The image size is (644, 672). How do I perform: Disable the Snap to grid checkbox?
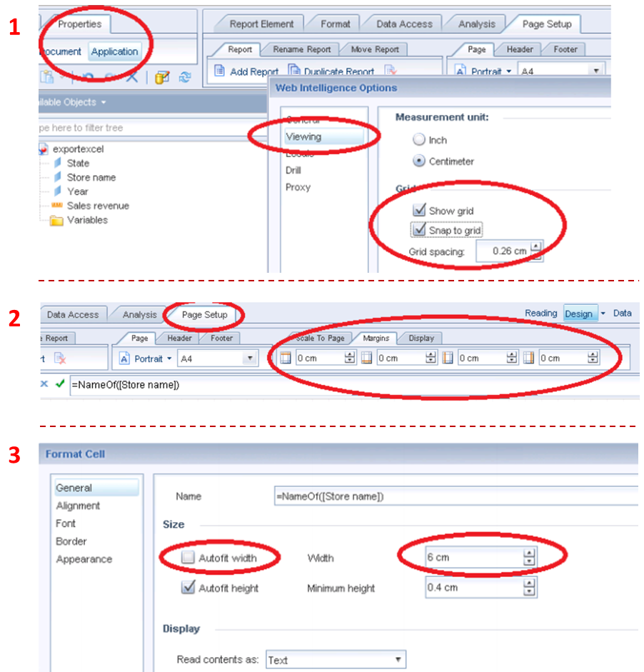tap(419, 230)
